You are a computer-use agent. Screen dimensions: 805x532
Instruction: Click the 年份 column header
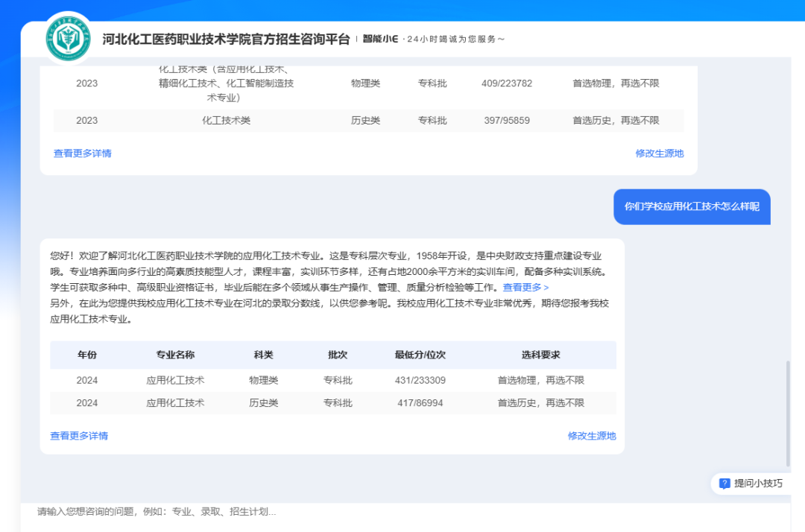coord(87,355)
